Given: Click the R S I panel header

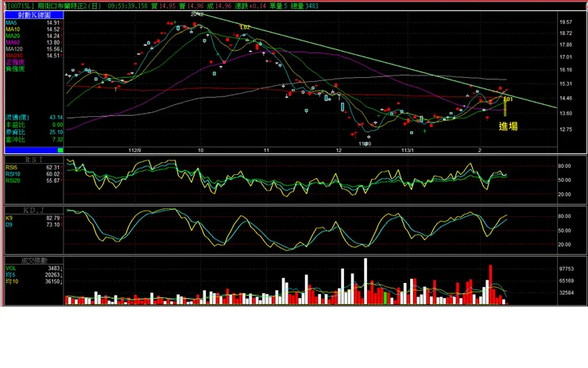Looking at the screenshot, I should pos(34,160).
